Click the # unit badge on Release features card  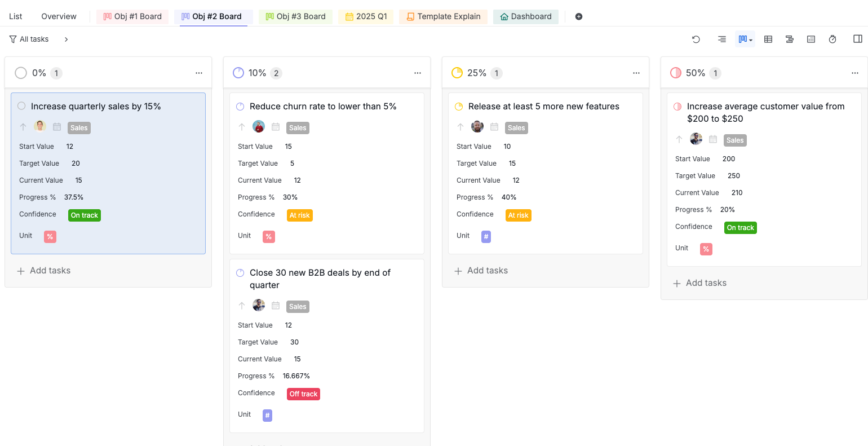click(486, 237)
